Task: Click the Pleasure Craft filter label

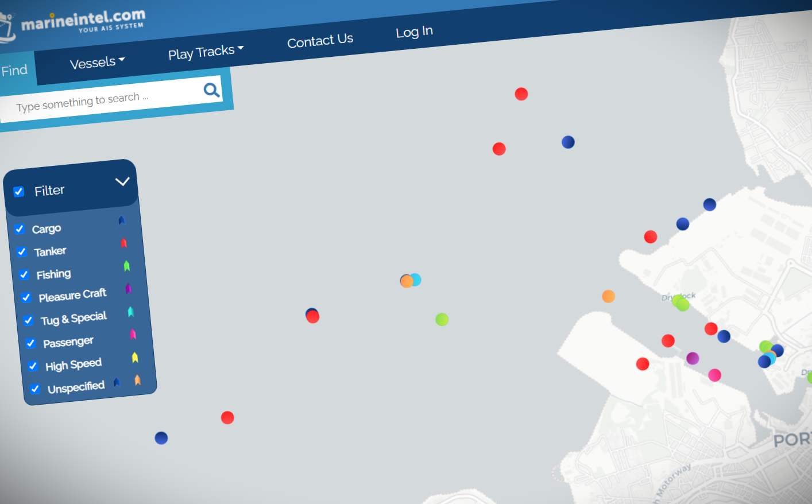Action: pyautogui.click(x=73, y=295)
